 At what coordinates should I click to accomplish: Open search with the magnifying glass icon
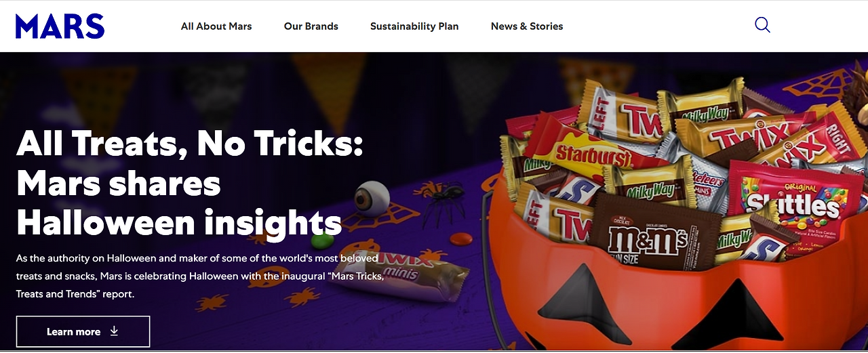(x=762, y=26)
